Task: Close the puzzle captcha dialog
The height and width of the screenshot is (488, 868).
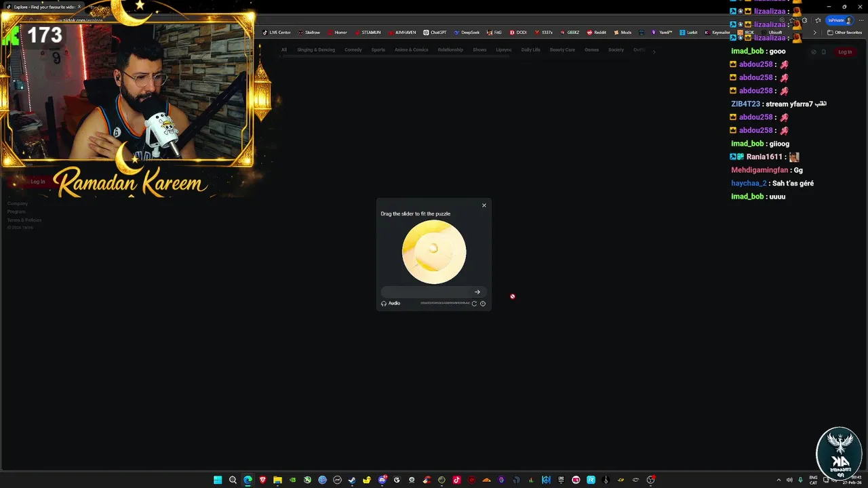Action: point(484,205)
